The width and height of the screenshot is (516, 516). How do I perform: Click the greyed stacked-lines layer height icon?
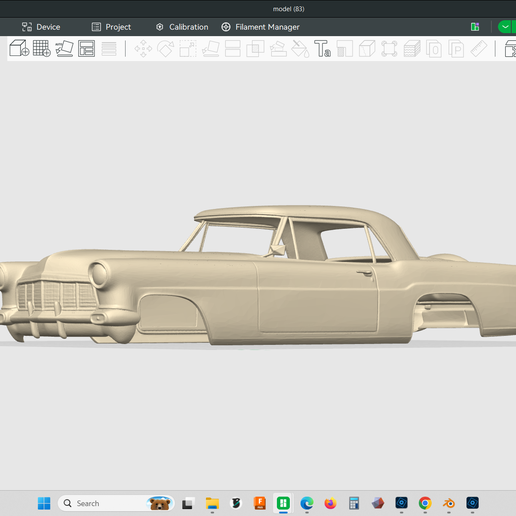[x=109, y=49]
